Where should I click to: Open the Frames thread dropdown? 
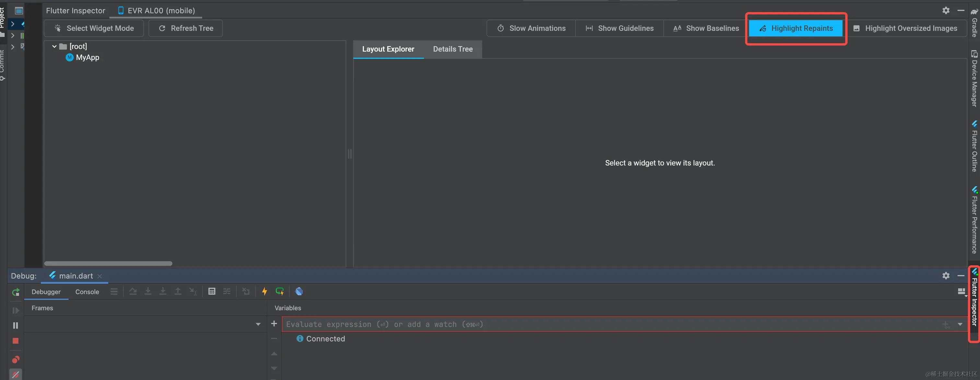(258, 325)
